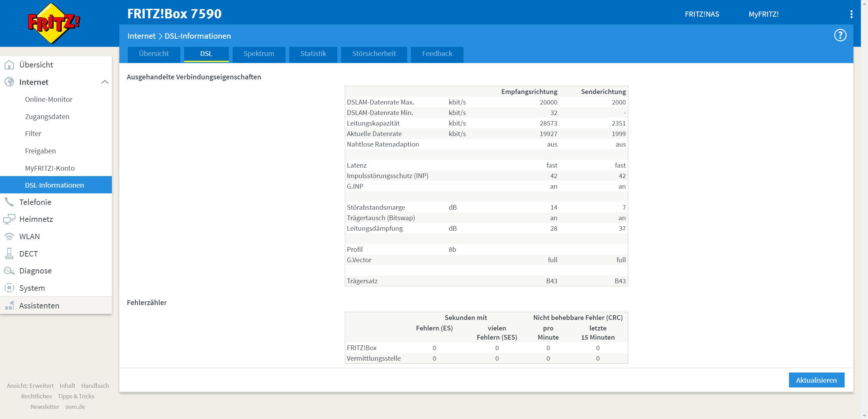Toggle the Ansicht: Erweitert view link

click(30, 386)
